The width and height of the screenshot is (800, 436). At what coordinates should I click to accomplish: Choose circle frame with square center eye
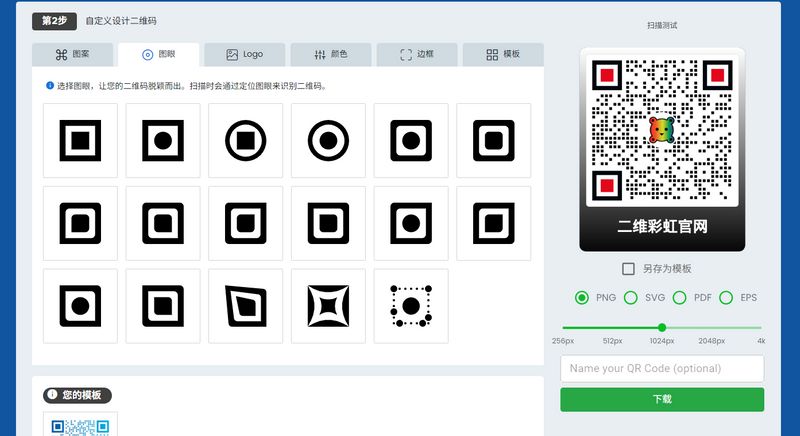pyautogui.click(x=245, y=140)
